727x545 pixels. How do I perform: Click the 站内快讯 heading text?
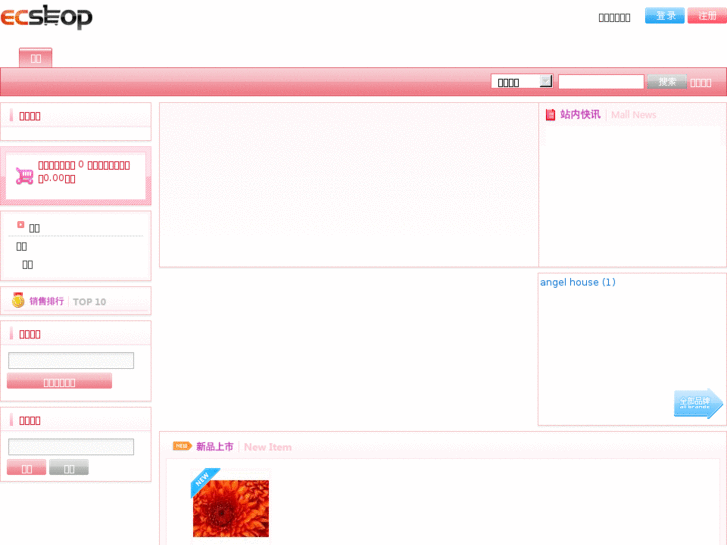pos(580,115)
